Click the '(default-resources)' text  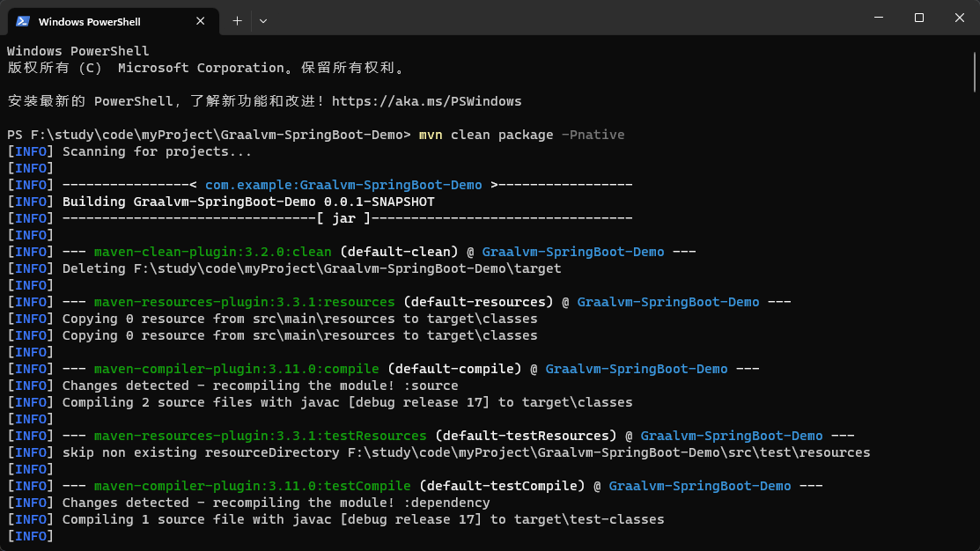coord(478,303)
